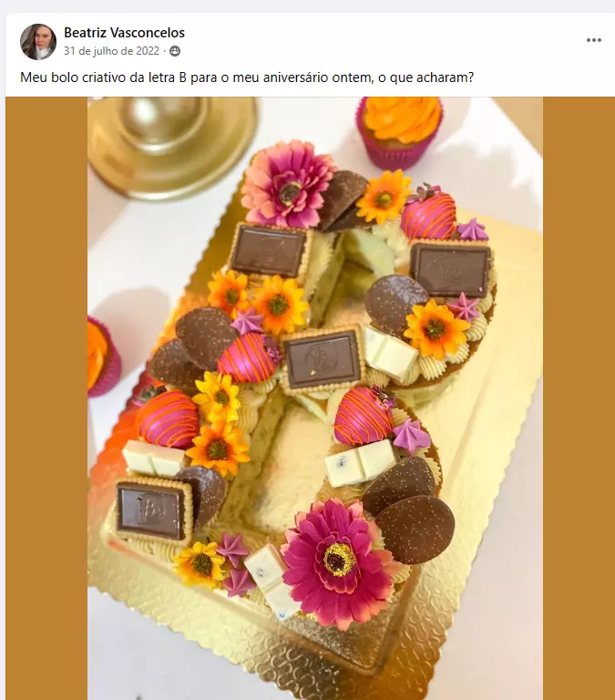The image size is (615, 700).
Task: Click the pink strawberry at cake top right
Action: pos(427,215)
